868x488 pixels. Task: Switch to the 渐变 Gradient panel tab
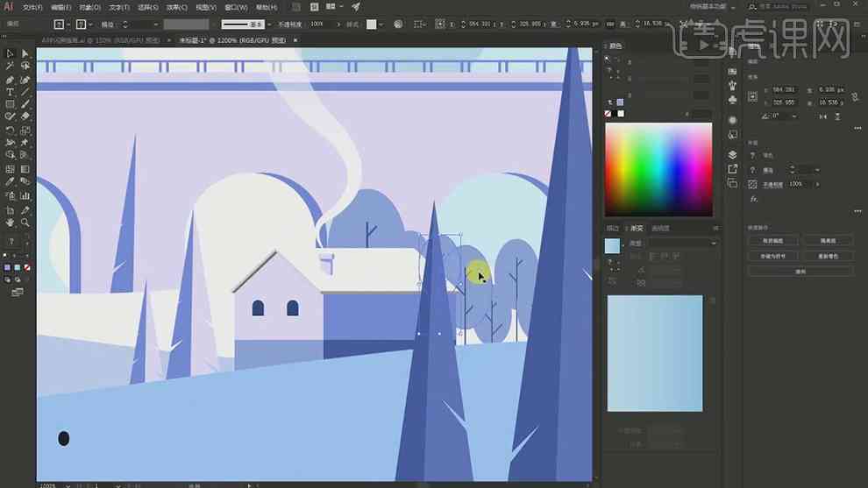point(637,228)
